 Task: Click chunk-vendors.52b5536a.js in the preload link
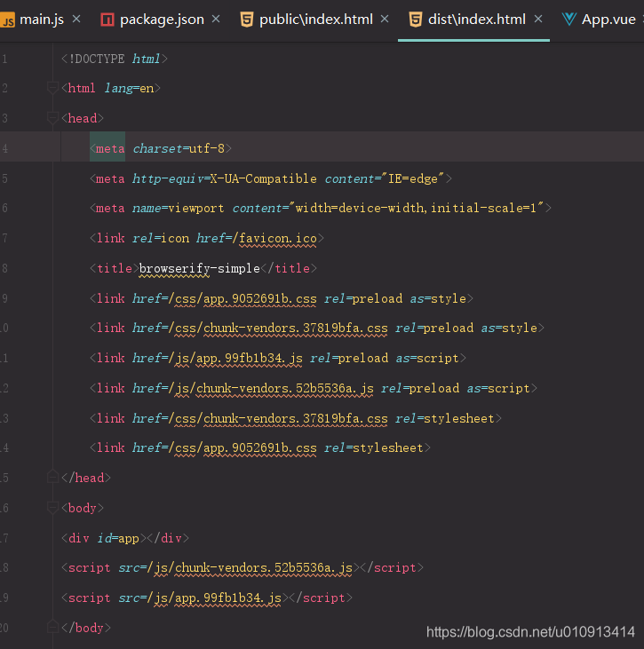[x=285, y=388]
